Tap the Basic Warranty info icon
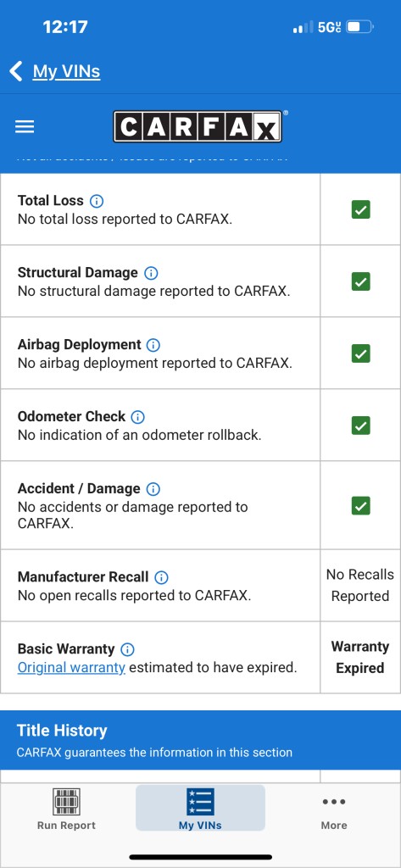 point(127,649)
